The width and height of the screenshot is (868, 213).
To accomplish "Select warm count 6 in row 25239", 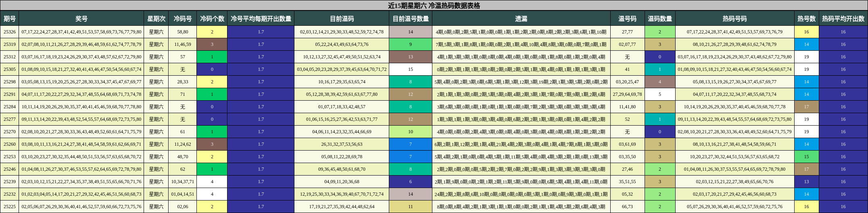I will pos(411,182).
